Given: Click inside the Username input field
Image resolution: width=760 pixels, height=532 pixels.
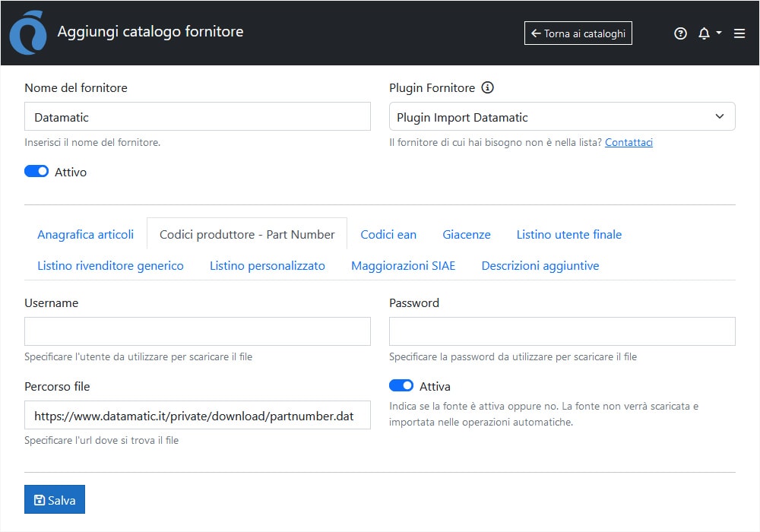Looking at the screenshot, I should 197,331.
